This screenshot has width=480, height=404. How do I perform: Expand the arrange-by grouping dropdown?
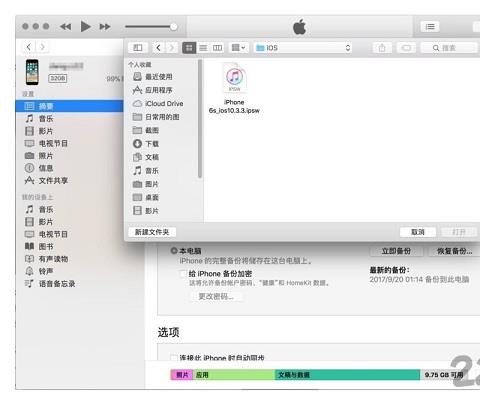pyautogui.click(x=238, y=48)
